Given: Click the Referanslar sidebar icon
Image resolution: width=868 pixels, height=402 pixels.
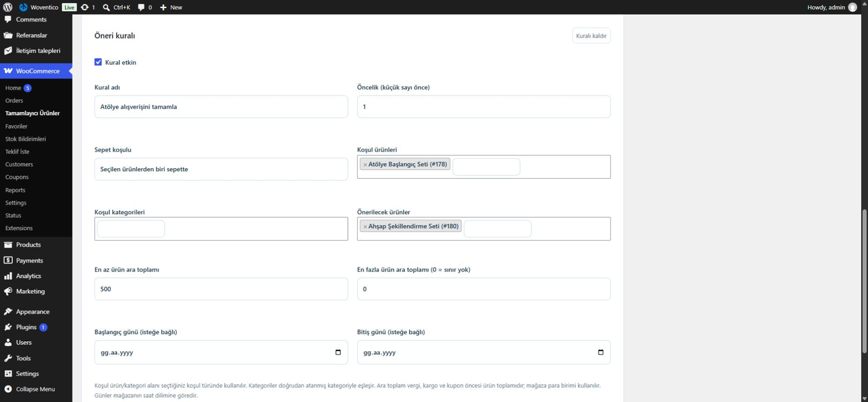Looking at the screenshot, I should (x=8, y=35).
